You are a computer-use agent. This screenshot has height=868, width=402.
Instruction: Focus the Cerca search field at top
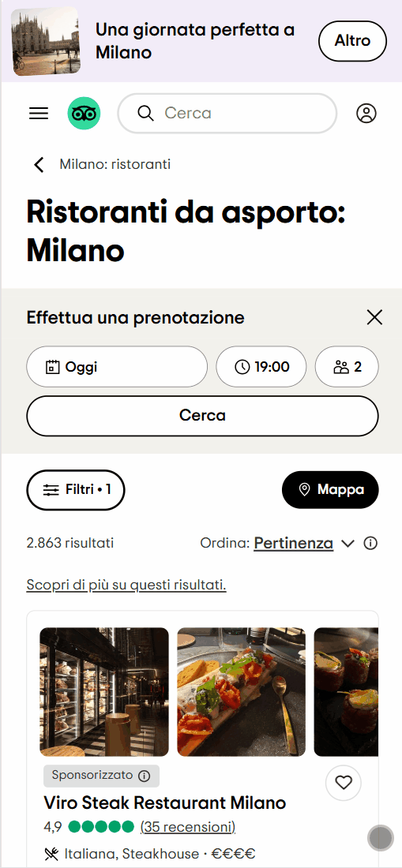(227, 114)
